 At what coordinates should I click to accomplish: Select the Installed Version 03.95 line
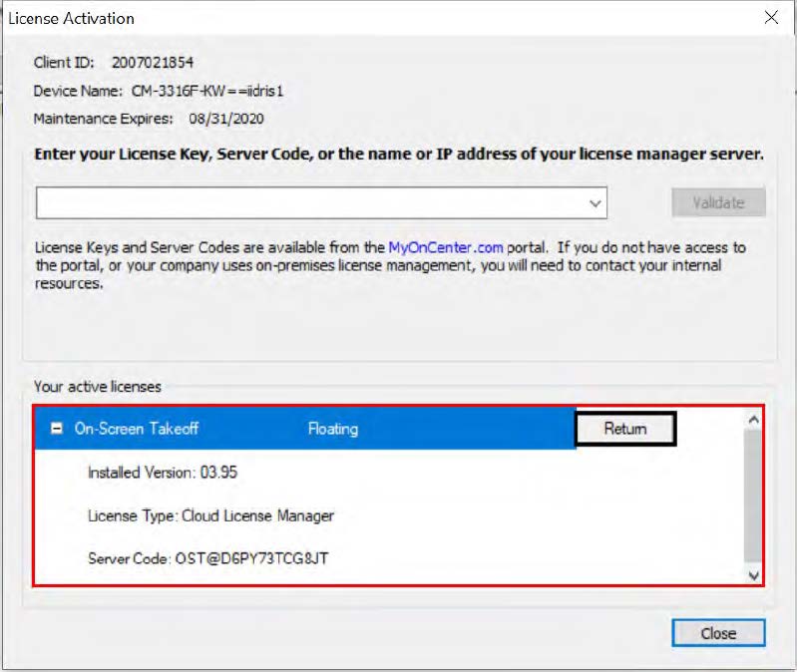[163, 473]
